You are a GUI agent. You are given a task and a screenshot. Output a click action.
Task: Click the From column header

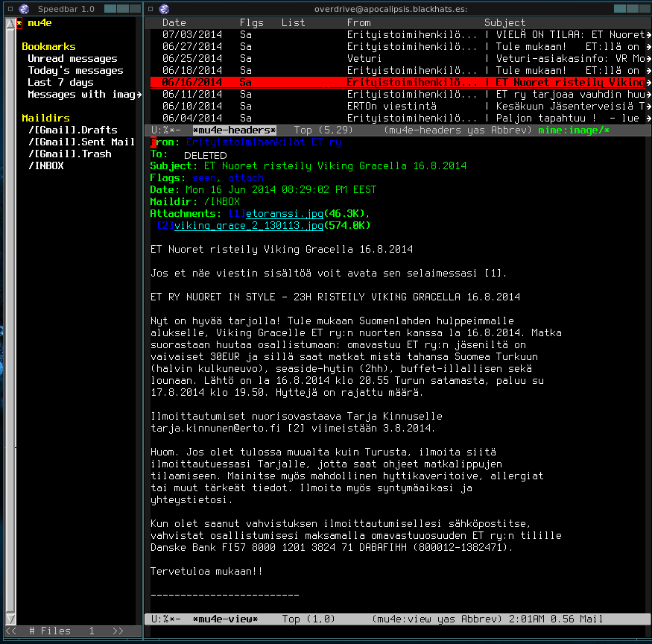point(359,23)
